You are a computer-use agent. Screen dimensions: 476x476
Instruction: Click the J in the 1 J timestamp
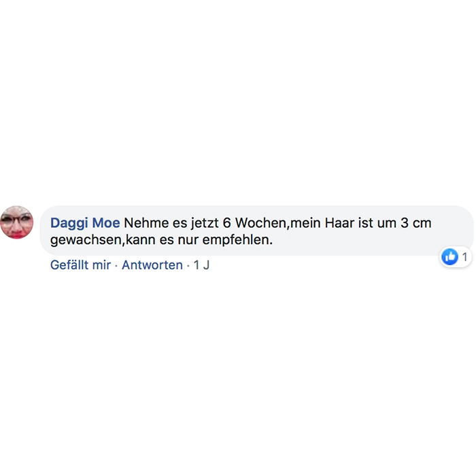pos(206,265)
